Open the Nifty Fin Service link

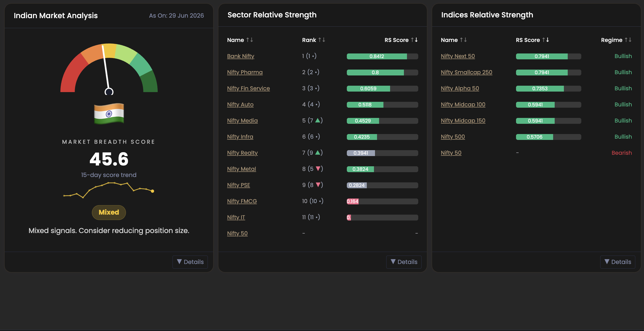[248, 88]
